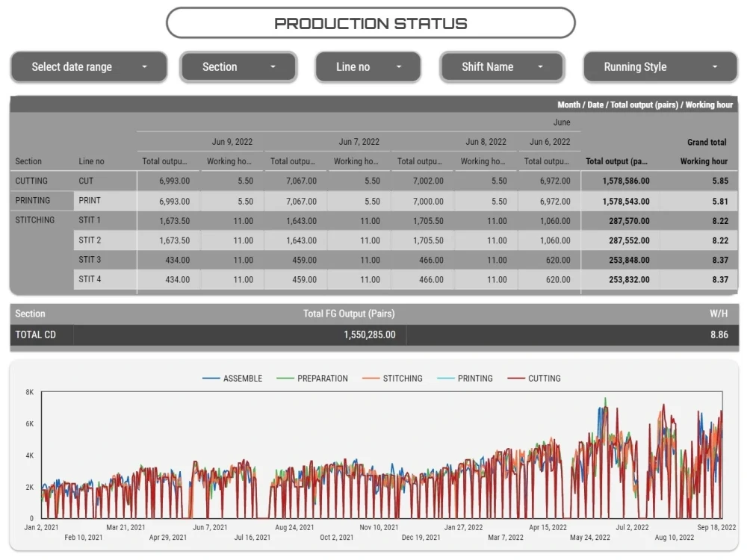This screenshot has width=747, height=560.
Task: Open the Select date range dropdown
Action: tap(89, 66)
